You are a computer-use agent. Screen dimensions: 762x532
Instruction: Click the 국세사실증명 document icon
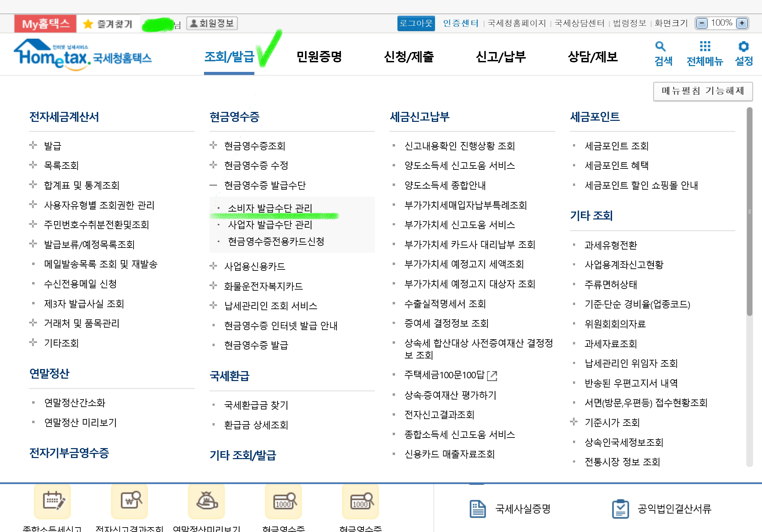tap(477, 509)
